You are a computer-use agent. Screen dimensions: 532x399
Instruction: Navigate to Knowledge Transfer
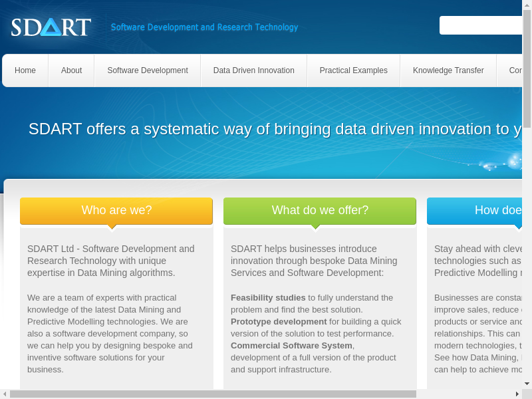point(448,70)
